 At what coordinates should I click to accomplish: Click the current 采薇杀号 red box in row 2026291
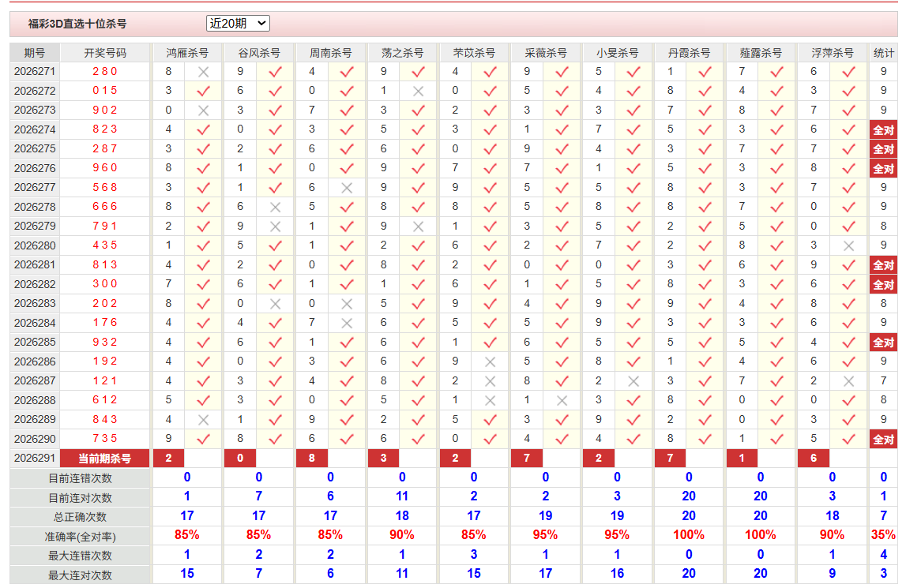[x=526, y=458]
